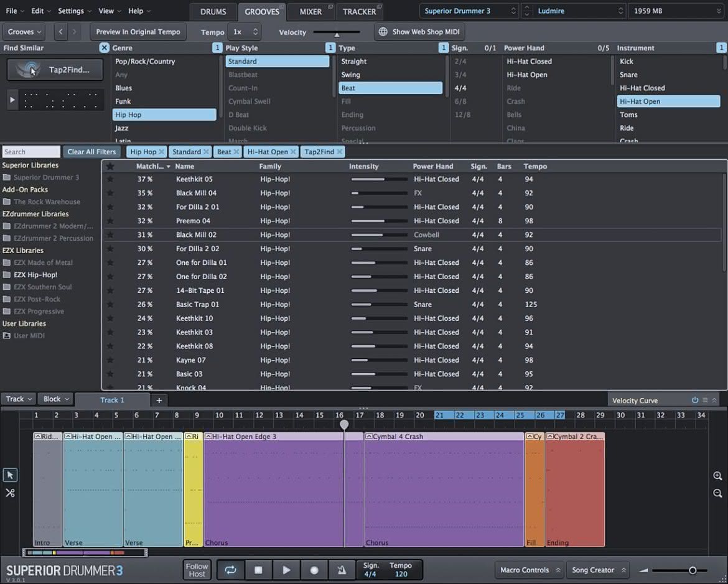Select the arrow pointer tool
728x584 pixels.
click(10, 475)
